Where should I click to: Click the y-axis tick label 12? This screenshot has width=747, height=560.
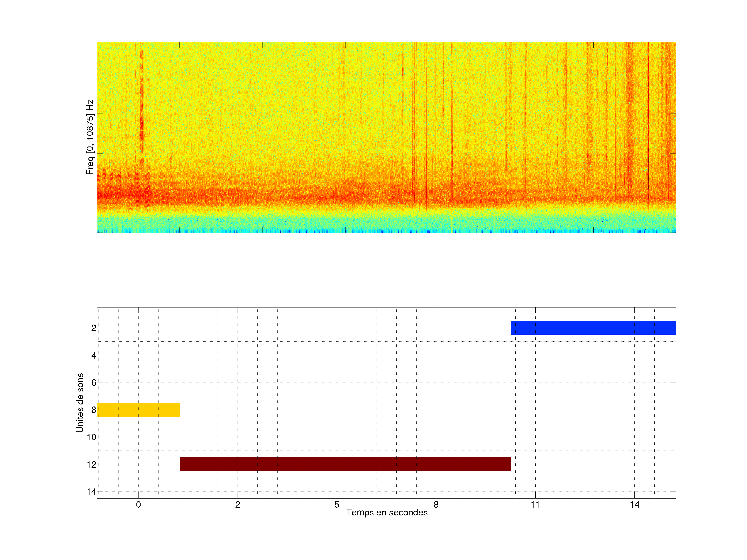point(92,465)
